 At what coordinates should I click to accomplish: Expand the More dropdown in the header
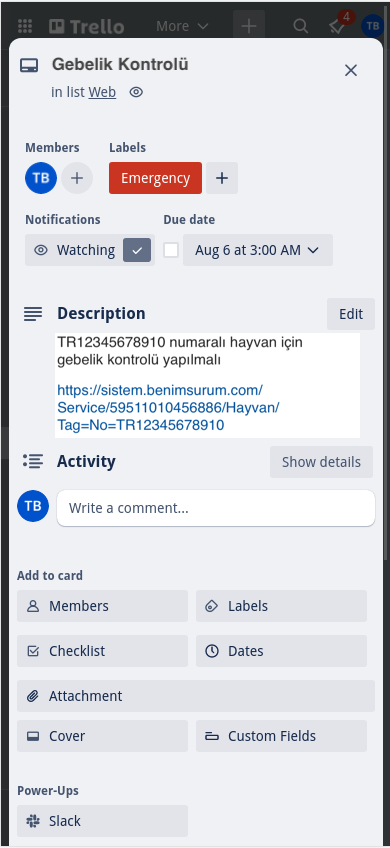[x=182, y=26]
